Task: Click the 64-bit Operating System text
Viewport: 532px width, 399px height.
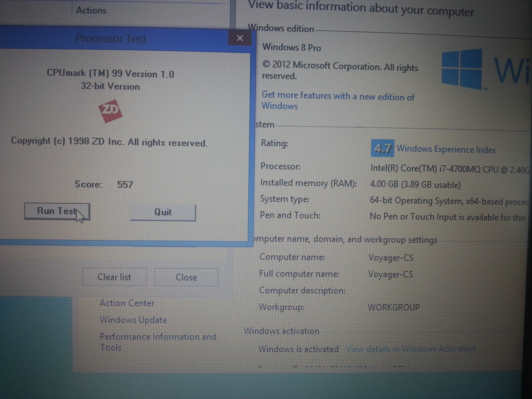Action: point(449,201)
